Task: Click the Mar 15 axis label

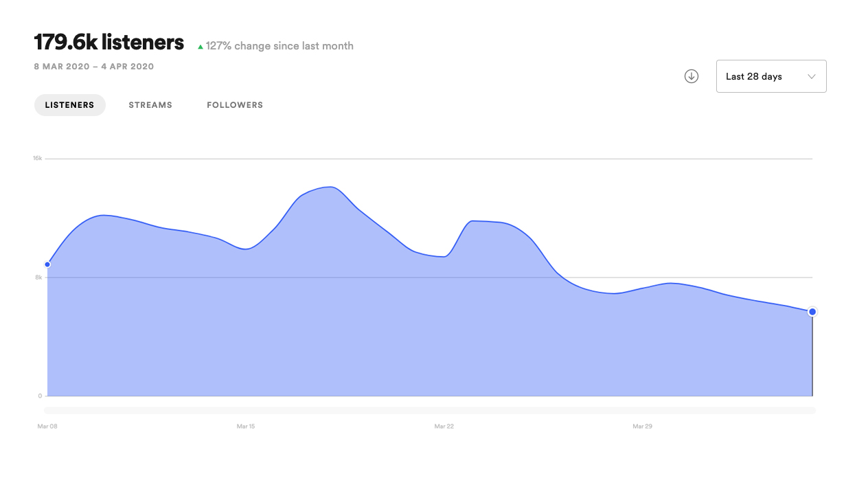Action: click(246, 427)
